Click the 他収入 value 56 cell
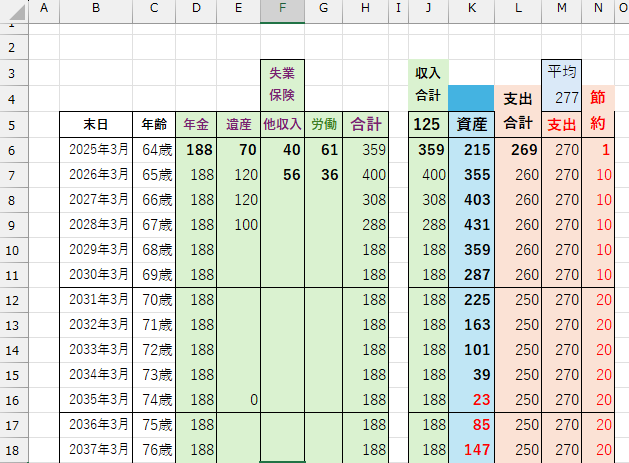Screen dimensions: 629x463 282,175
